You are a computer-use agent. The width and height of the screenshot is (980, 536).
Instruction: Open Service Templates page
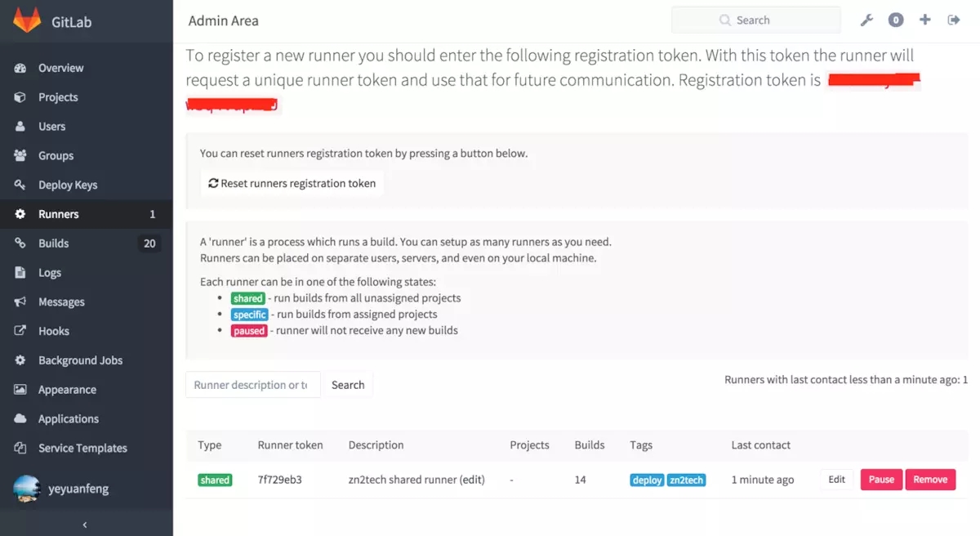(x=82, y=448)
